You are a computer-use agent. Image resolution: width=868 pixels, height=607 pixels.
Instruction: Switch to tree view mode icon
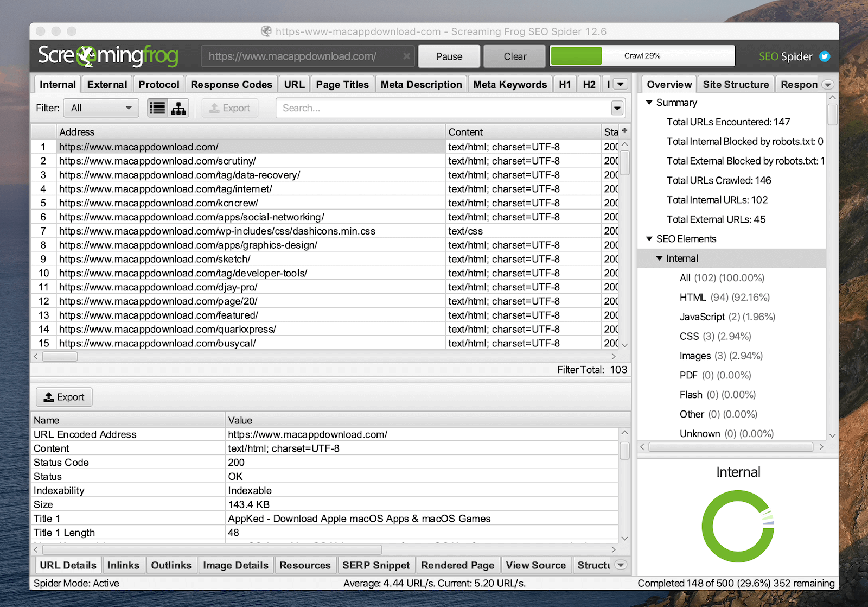(178, 108)
